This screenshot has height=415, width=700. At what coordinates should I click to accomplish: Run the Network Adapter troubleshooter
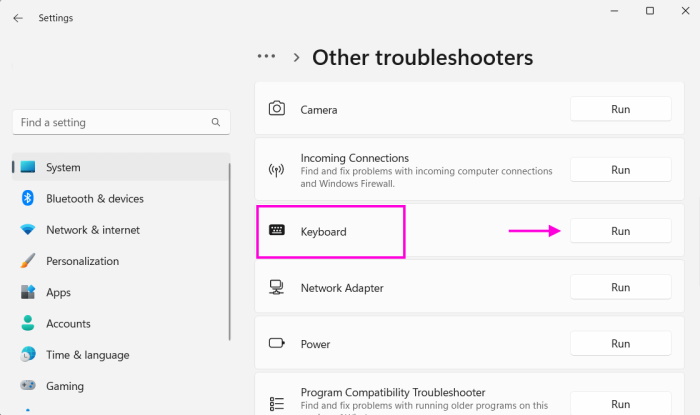click(x=620, y=288)
